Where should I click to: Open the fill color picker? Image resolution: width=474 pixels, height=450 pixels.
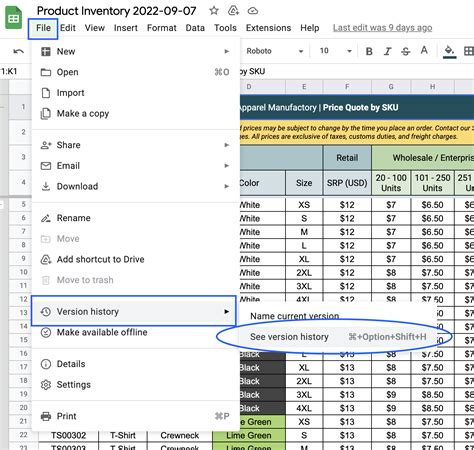click(449, 52)
